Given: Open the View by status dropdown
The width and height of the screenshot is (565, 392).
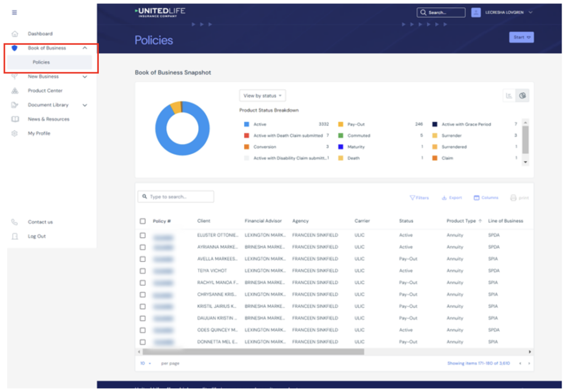Looking at the screenshot, I should pos(262,96).
